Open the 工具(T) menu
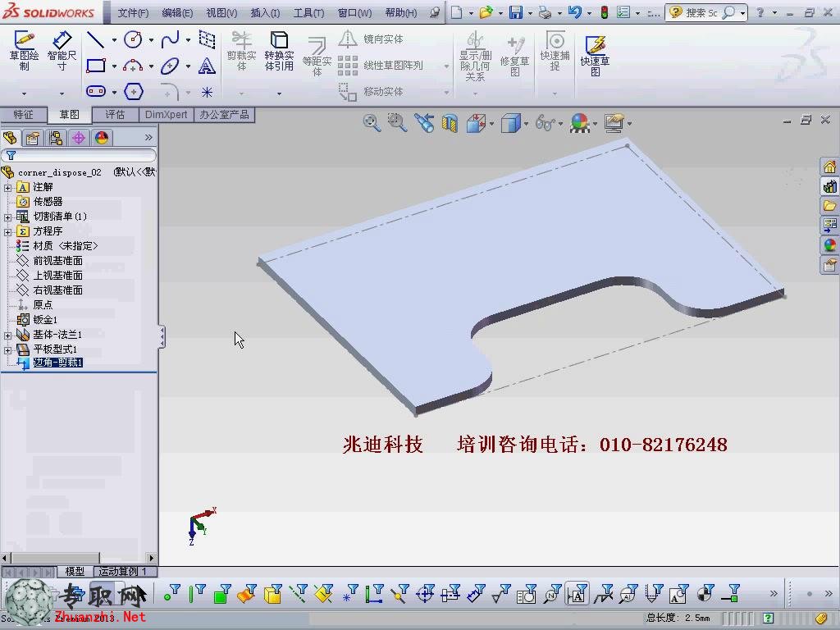The width and height of the screenshot is (840, 630). click(309, 13)
